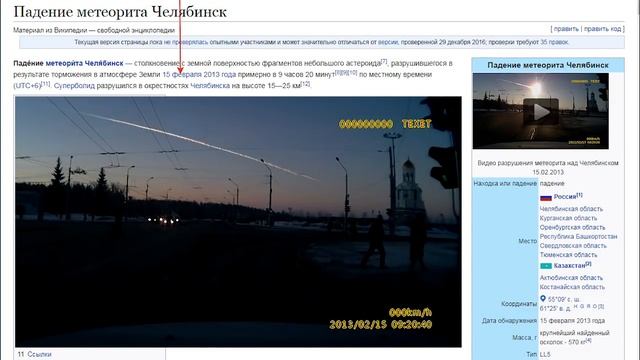Open 'Челябинская область' link

tap(571, 209)
